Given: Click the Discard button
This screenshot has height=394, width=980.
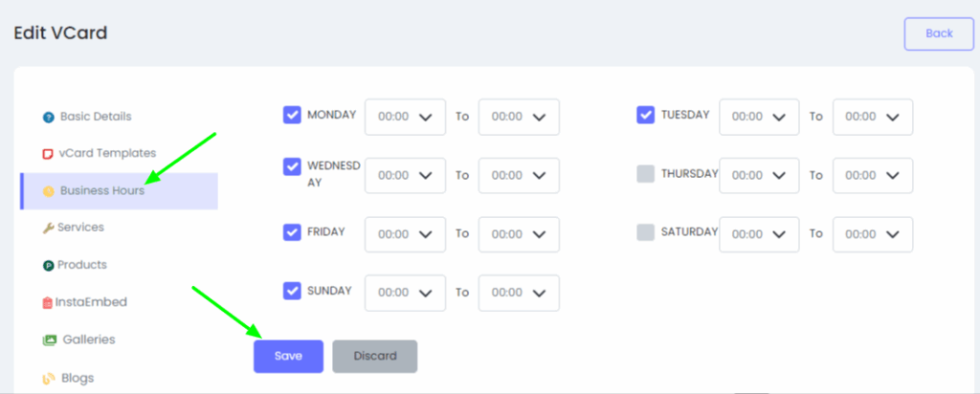Looking at the screenshot, I should pyautogui.click(x=375, y=357).
